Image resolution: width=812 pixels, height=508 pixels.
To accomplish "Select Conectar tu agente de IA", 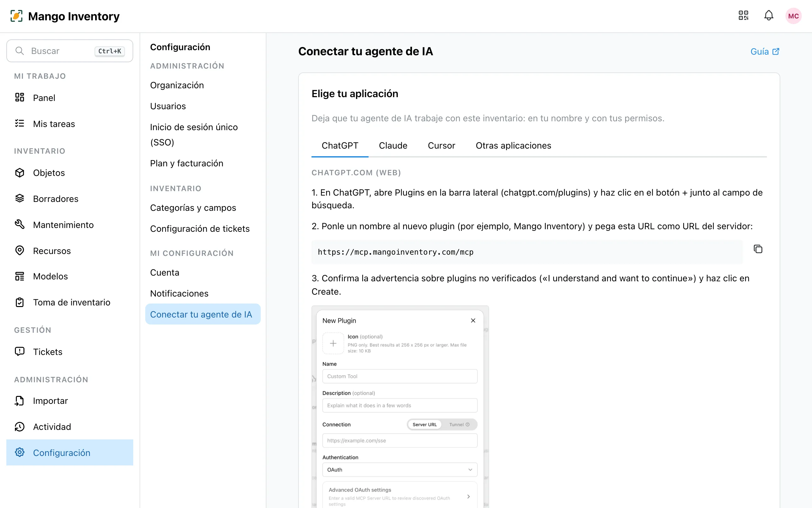I will [x=203, y=314].
